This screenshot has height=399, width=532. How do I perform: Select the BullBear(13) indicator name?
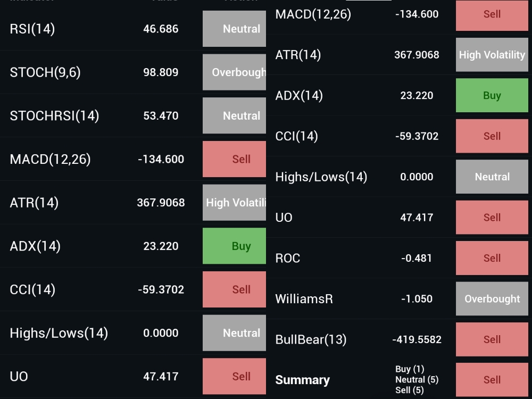click(x=311, y=339)
